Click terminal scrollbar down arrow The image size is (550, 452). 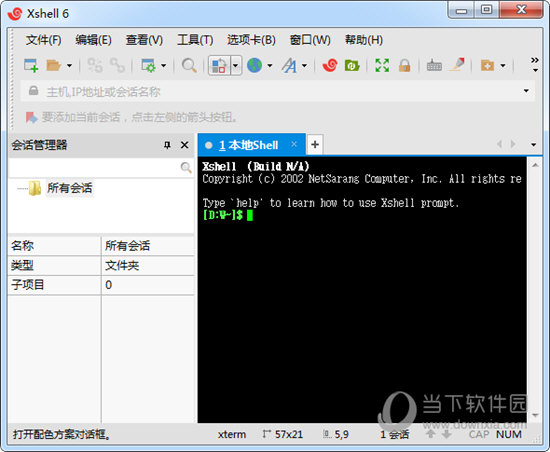tap(535, 416)
